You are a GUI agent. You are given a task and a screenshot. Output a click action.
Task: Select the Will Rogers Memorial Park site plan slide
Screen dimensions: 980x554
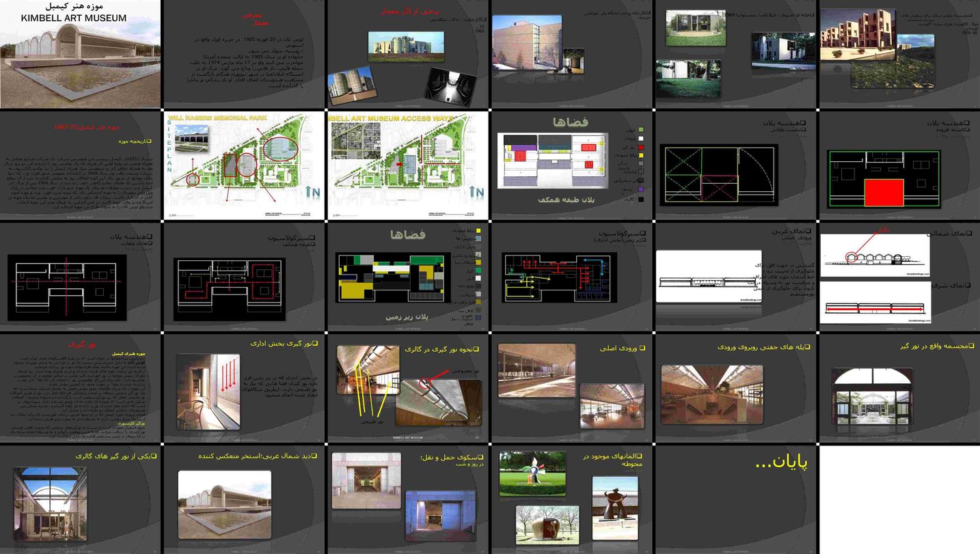point(244,165)
